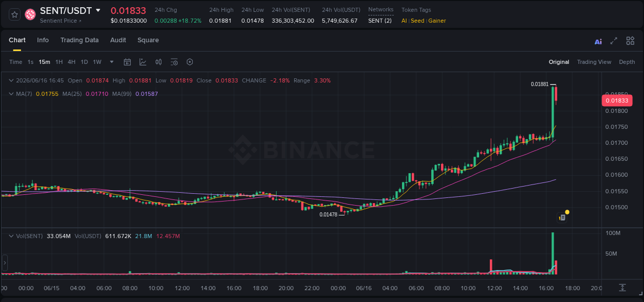
Task: Collapse the Vol(SENT) indicator legend
Action: (11, 236)
